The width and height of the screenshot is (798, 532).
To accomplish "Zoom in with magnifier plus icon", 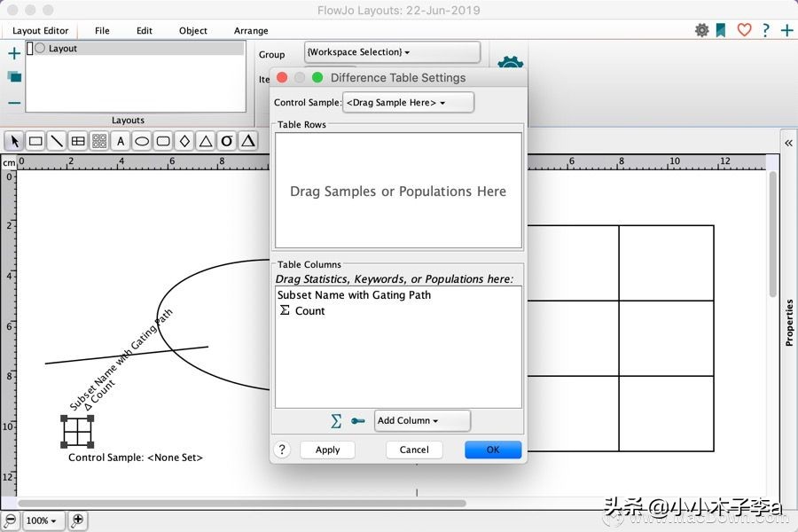I will (77, 520).
